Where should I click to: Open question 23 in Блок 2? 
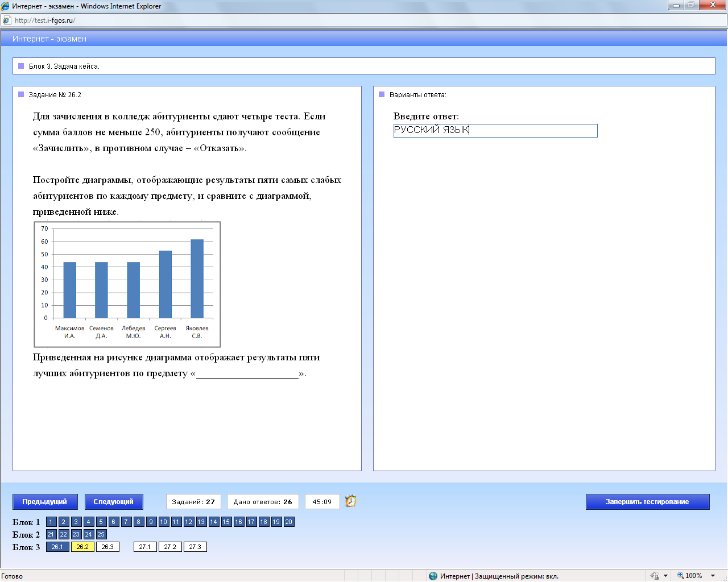click(x=76, y=534)
